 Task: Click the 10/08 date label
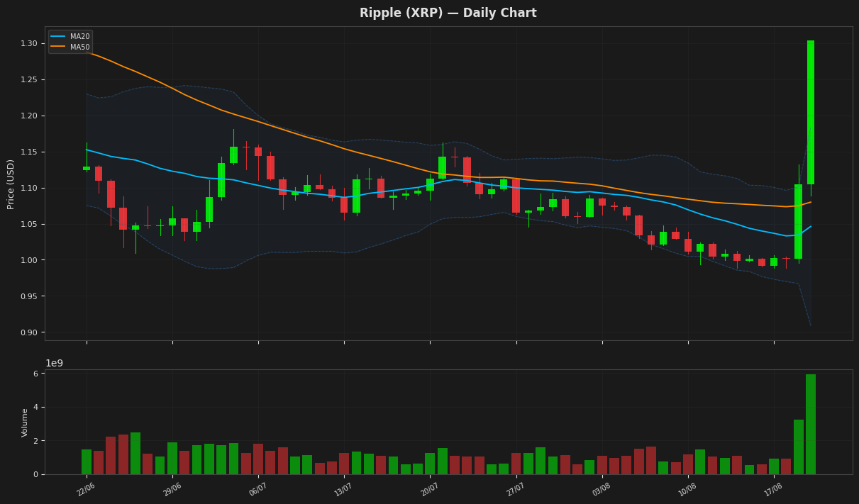coord(687,489)
